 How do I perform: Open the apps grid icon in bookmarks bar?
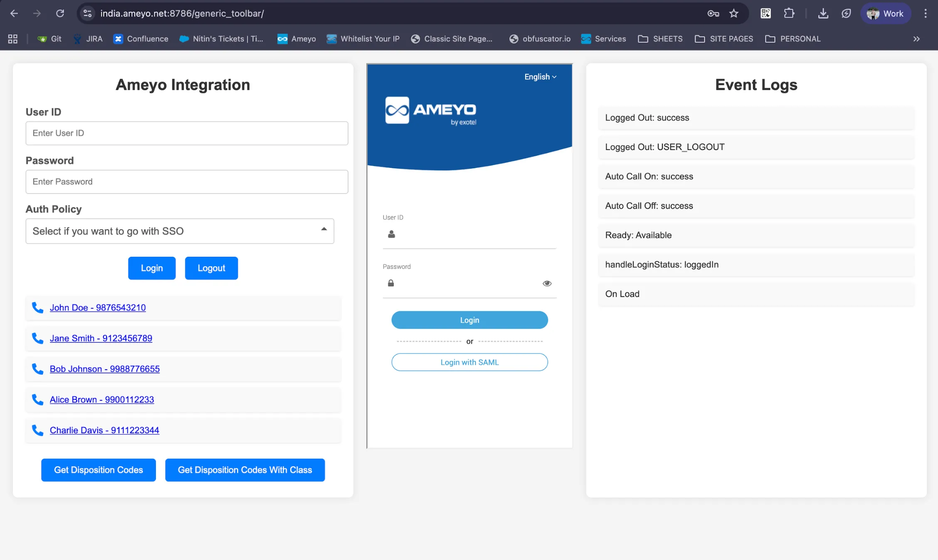coord(13,39)
